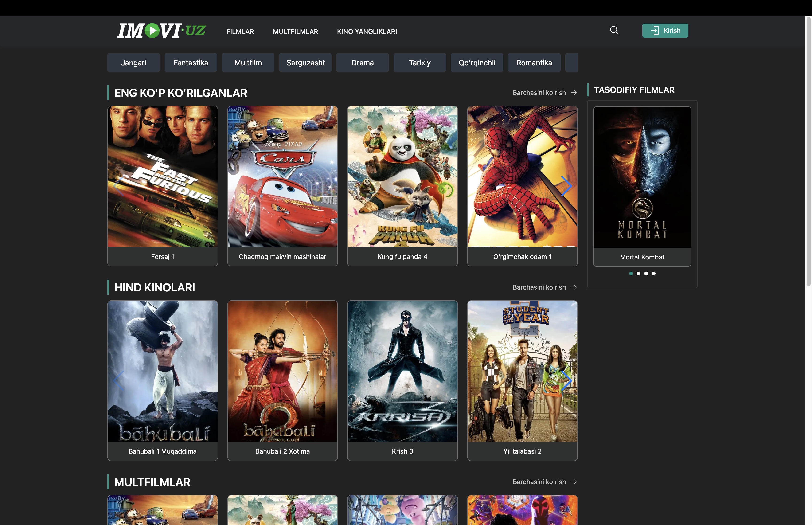Open the Chaqmoq makvin mashinalar poster
812x525 pixels.
(282, 176)
